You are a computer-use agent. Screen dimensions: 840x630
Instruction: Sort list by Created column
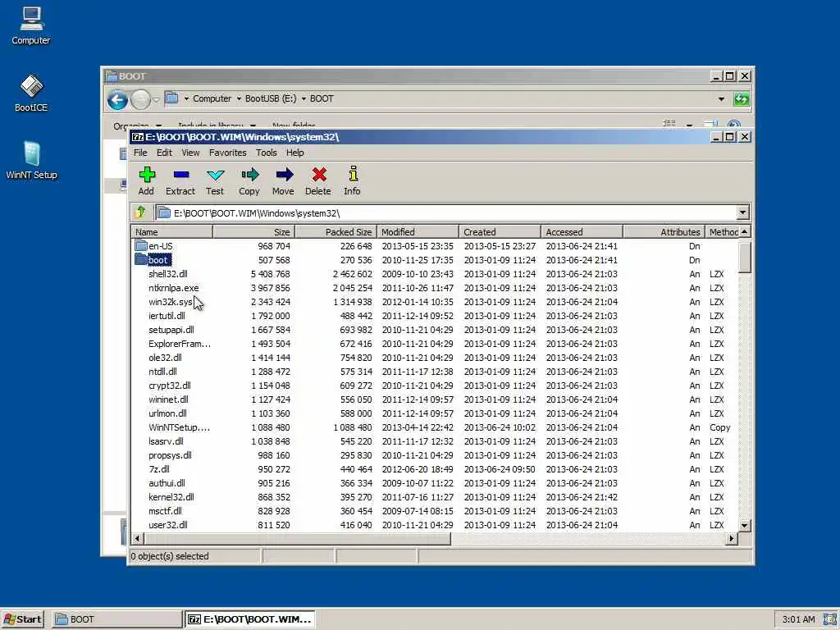click(500, 232)
